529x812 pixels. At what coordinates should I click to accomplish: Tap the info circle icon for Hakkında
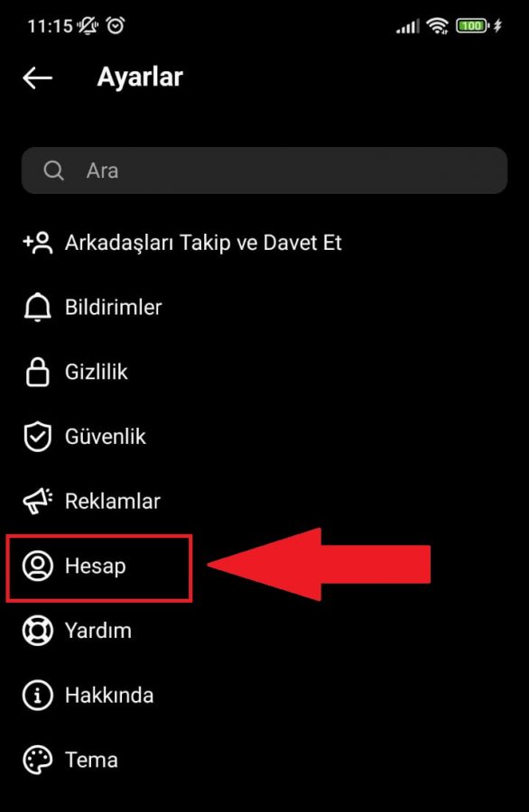tap(38, 695)
